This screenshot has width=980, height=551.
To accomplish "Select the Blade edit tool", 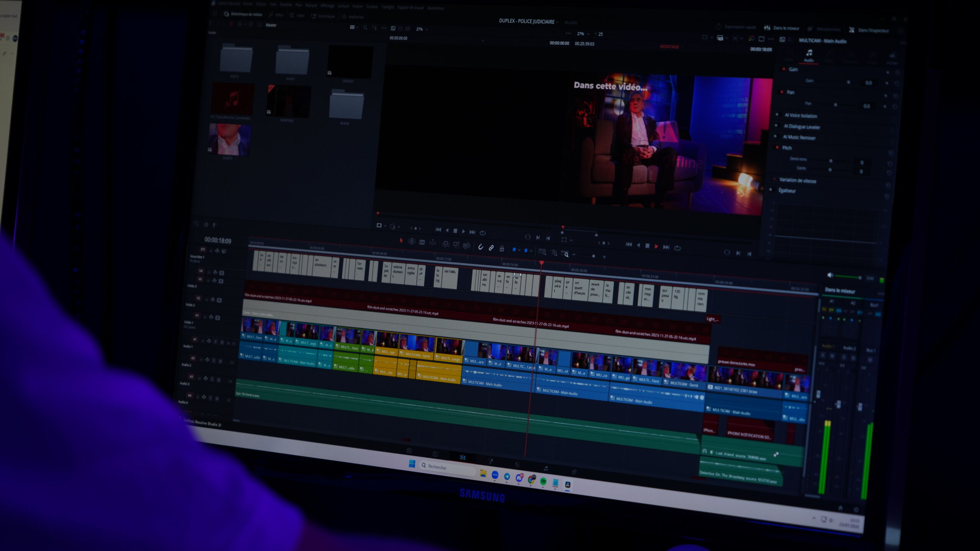I will click(422, 242).
